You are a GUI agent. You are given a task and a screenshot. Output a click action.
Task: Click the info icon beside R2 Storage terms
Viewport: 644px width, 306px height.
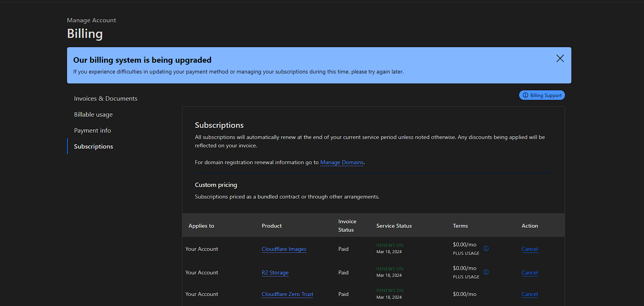pos(486,272)
